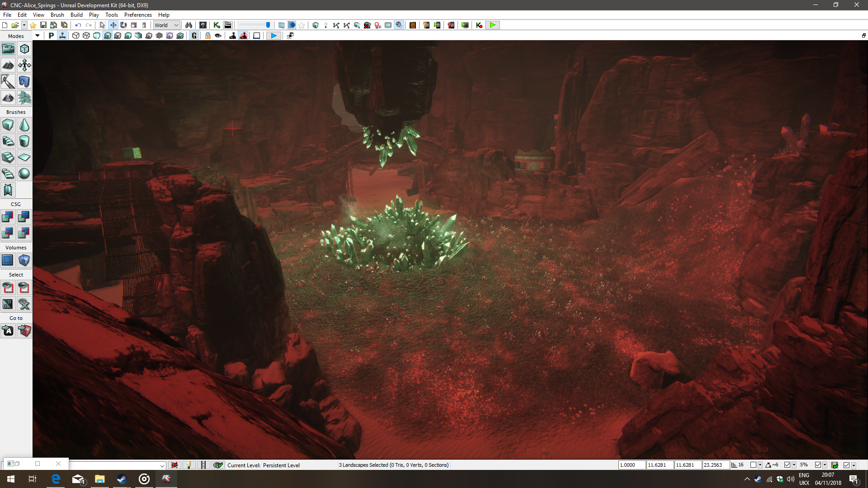The image size is (868, 488).
Task: Toggle the rotation grid snap checkbox
Action: pos(787,465)
